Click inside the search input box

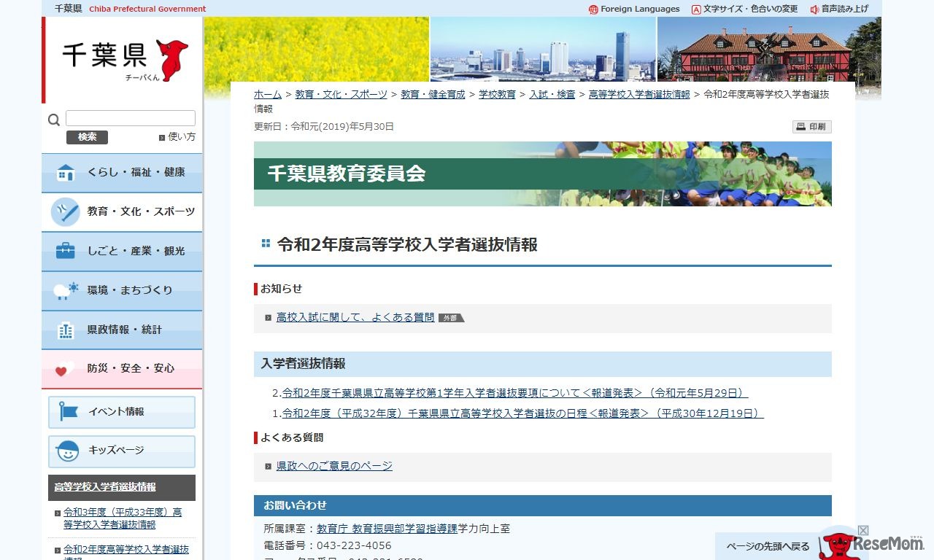coord(130,117)
